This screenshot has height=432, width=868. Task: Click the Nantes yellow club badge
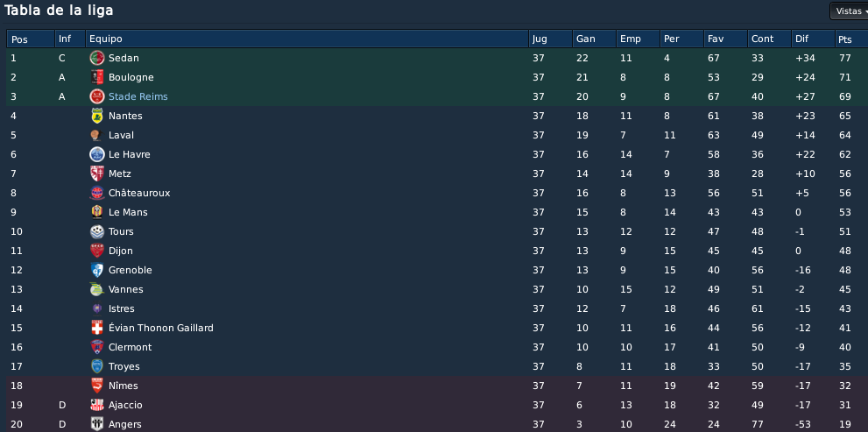97,116
